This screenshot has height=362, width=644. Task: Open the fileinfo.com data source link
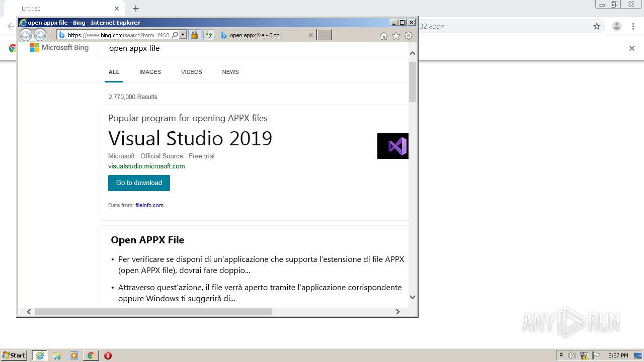tap(149, 205)
